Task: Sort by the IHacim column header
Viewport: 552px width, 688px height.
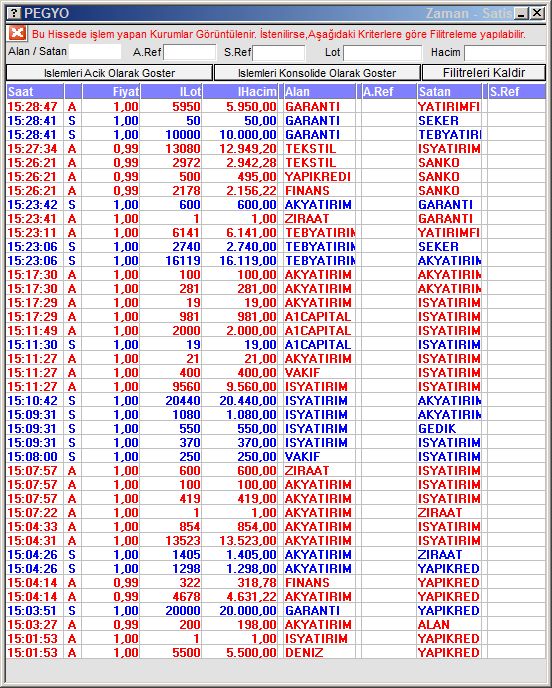Action: coord(240,92)
